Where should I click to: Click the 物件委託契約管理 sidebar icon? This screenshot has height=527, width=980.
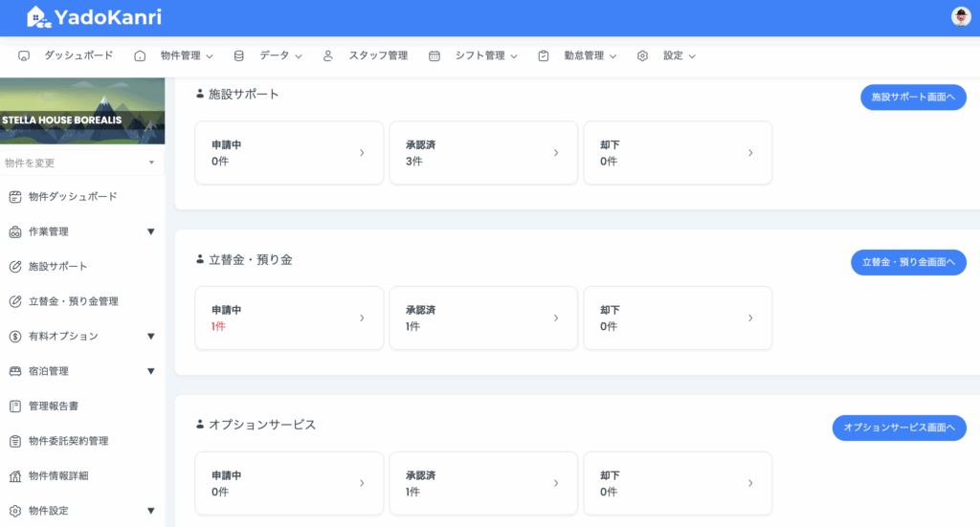click(14, 441)
